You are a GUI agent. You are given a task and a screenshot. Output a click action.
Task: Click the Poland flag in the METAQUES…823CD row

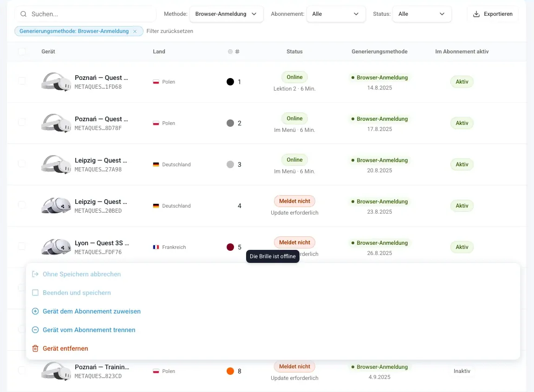tap(156, 371)
